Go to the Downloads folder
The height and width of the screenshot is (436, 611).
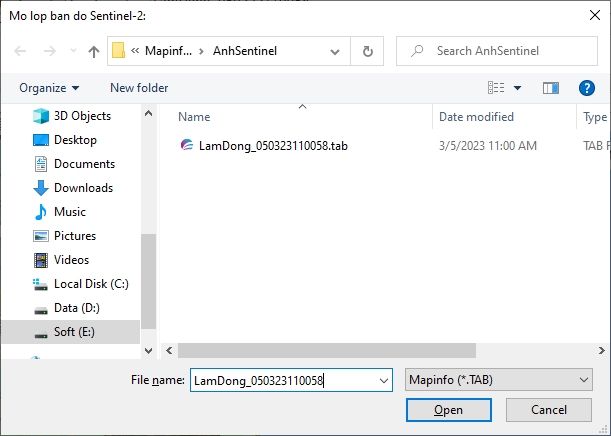(x=83, y=188)
